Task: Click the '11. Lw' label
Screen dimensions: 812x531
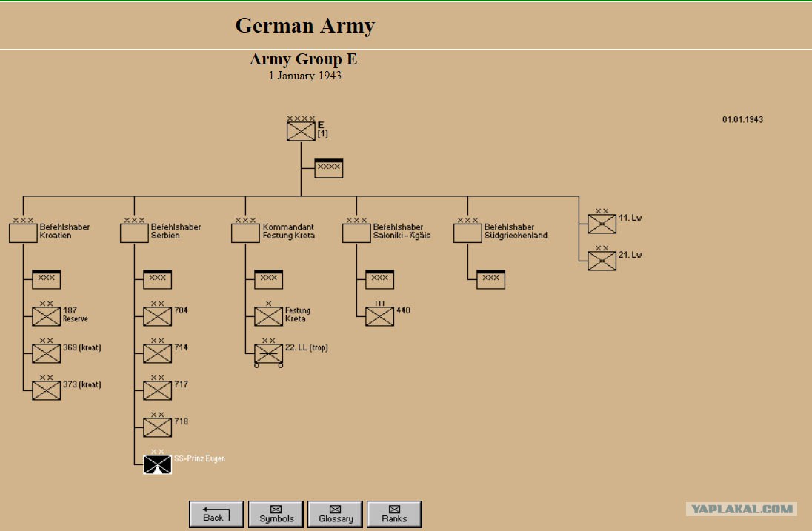Action: coord(630,218)
